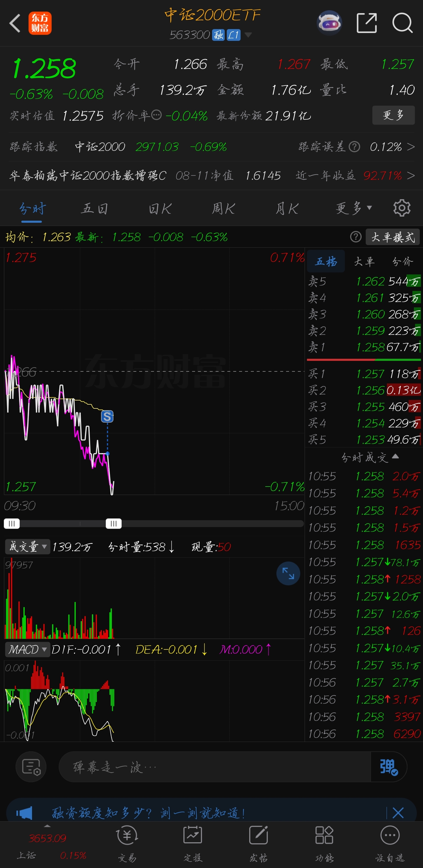Switch to the 分价 tab
The image size is (423, 868).
click(402, 261)
